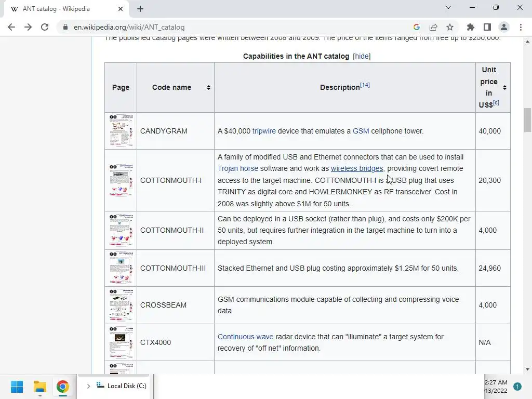The image size is (532, 399).
Task: Click the 20,300 price cell
Action: [493, 180]
